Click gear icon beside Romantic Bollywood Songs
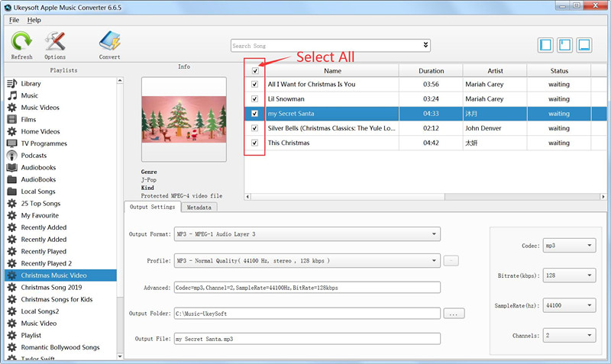The width and height of the screenshot is (611, 364). pyautogui.click(x=12, y=347)
